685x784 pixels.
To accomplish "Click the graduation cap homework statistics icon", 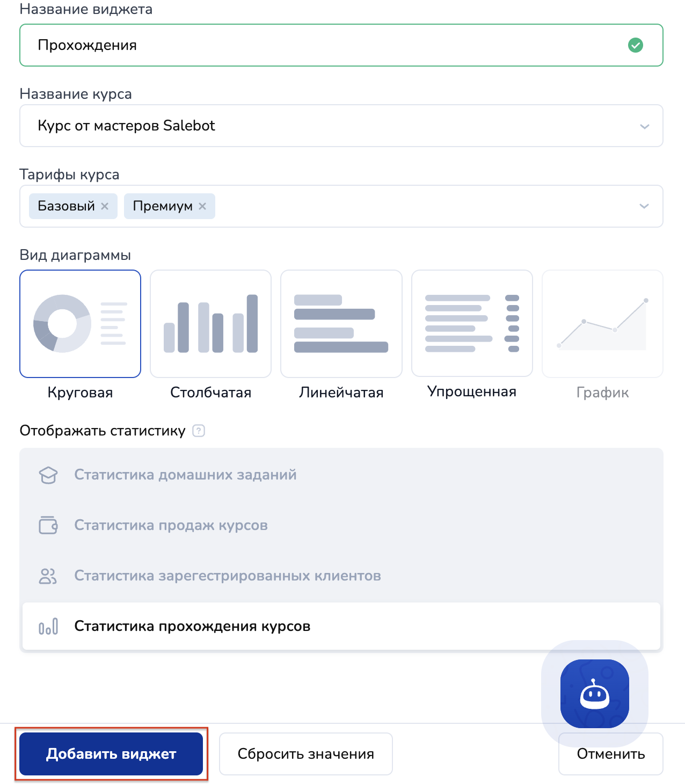I will (x=48, y=475).
